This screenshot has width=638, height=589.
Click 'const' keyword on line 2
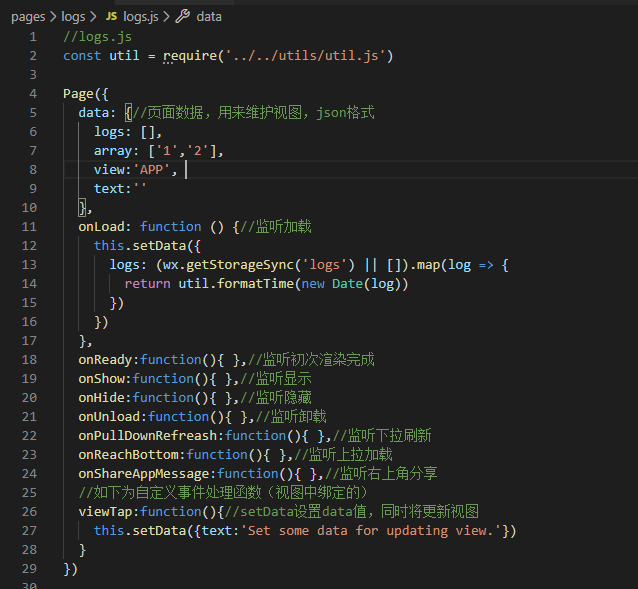[x=82, y=56]
